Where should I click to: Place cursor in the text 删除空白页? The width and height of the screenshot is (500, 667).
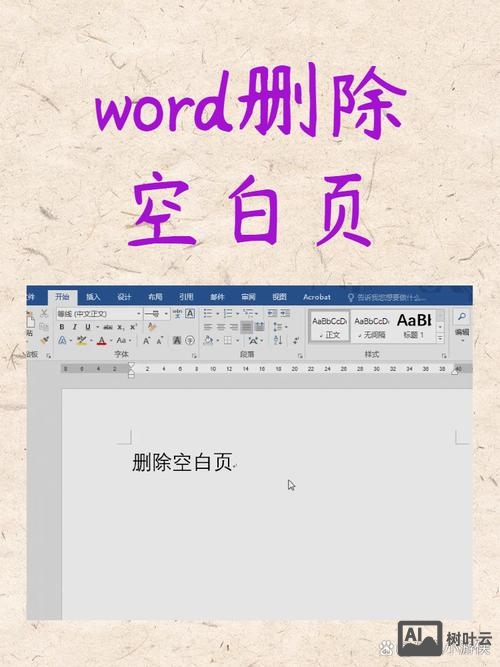[x=182, y=462]
